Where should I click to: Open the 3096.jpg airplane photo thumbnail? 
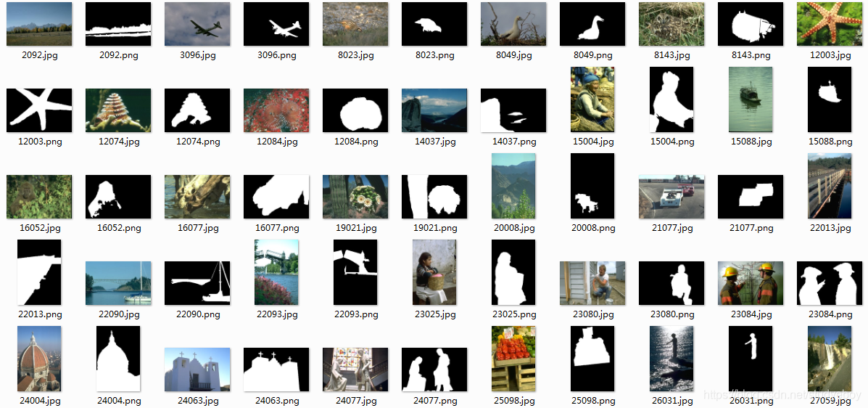(197, 24)
